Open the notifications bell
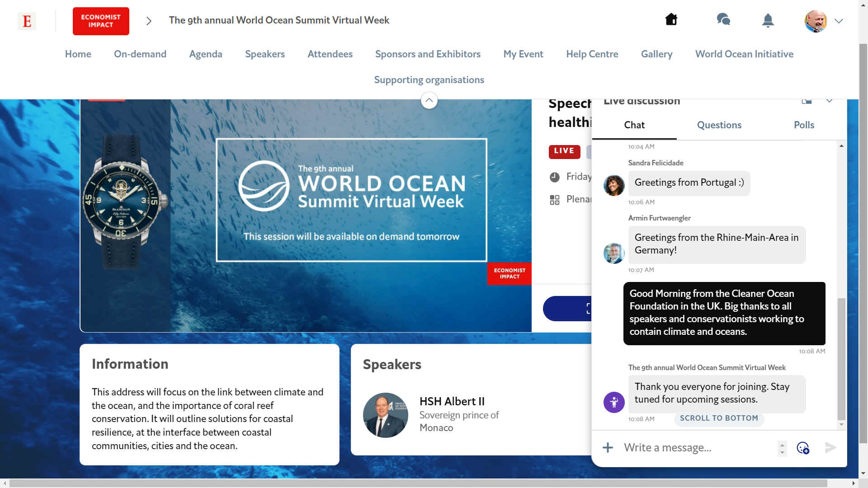This screenshot has height=488, width=868. pyautogui.click(x=768, y=20)
